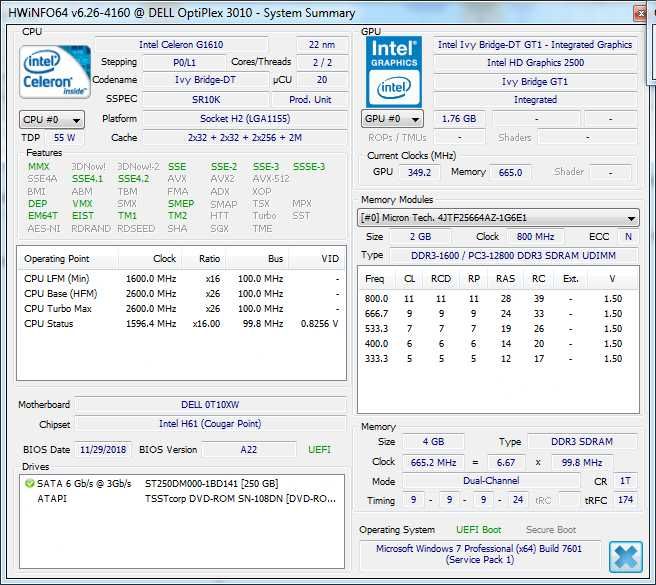The height and width of the screenshot is (585, 656).
Task: Click the UEFI Boot label
Action: [x=479, y=530]
